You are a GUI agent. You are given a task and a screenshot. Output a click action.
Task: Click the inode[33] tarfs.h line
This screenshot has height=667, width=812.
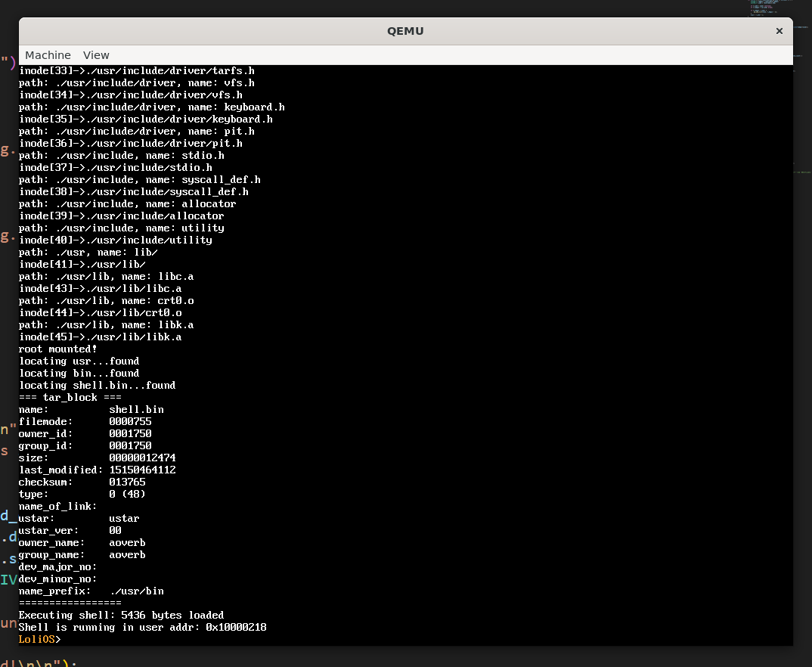coord(136,70)
